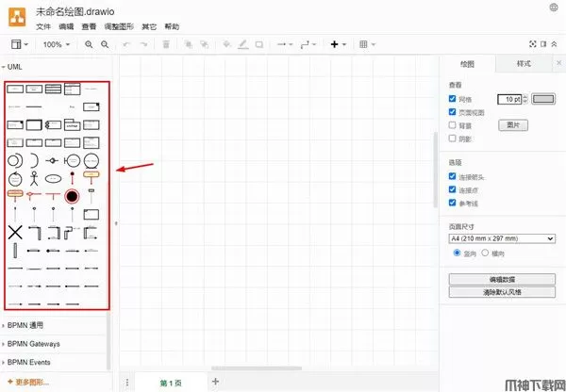The image size is (566, 392).
Task: Open the table grid insert dropdown
Action: pyautogui.click(x=368, y=44)
